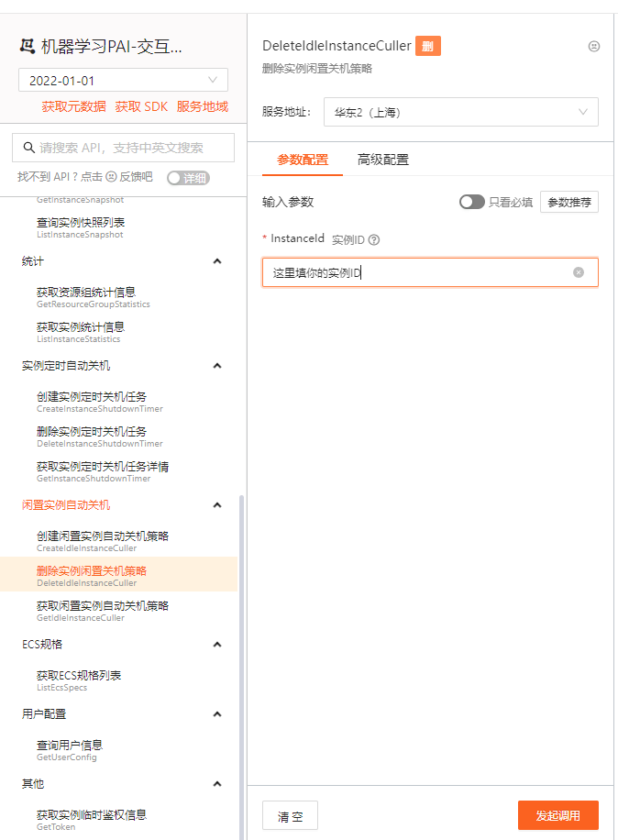Collapse the 闲置实例自动关机 section

tap(217, 505)
